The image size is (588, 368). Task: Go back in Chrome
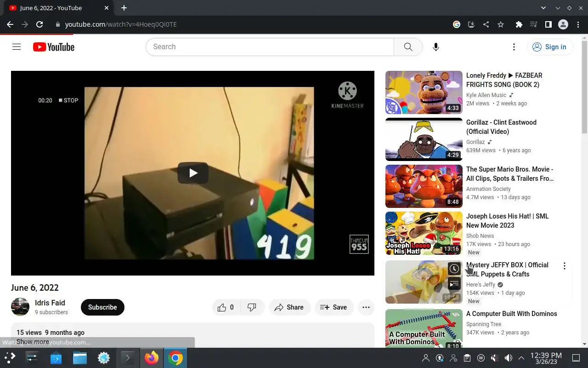pyautogui.click(x=10, y=24)
